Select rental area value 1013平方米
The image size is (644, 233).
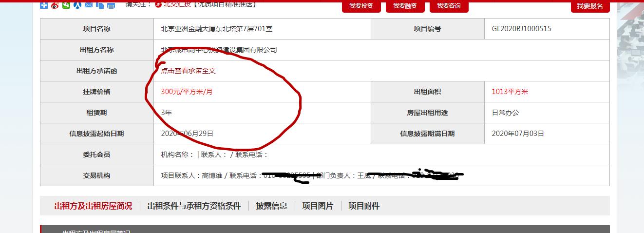click(510, 92)
